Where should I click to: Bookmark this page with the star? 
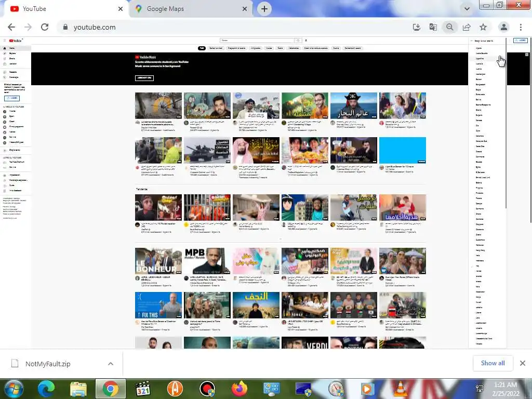(x=483, y=27)
